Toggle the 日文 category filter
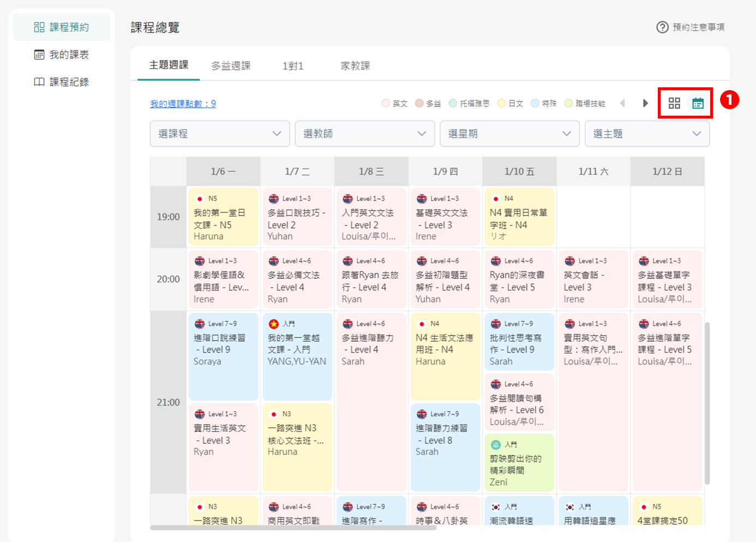756x542 pixels. pyautogui.click(x=510, y=103)
